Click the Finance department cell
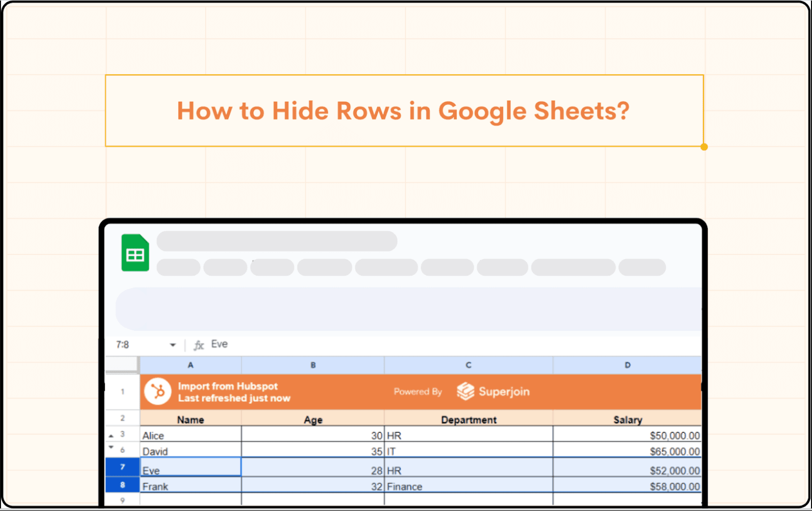The image size is (812, 511). click(469, 485)
